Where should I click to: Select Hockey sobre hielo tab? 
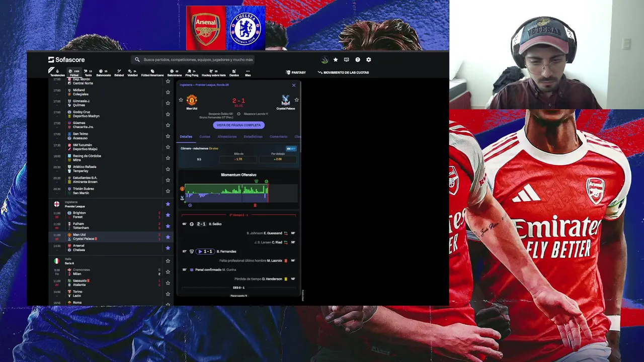point(214,73)
